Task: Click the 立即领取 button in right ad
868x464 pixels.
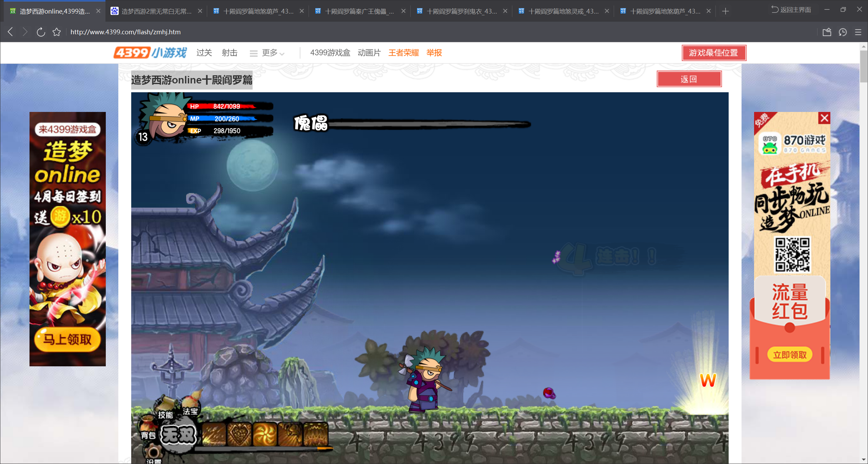Action: (x=790, y=355)
